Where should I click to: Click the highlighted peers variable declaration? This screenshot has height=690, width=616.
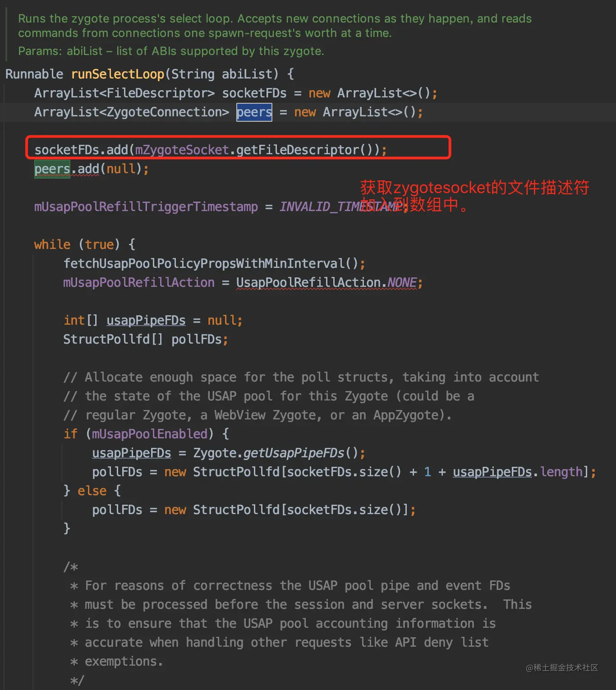[x=254, y=112]
